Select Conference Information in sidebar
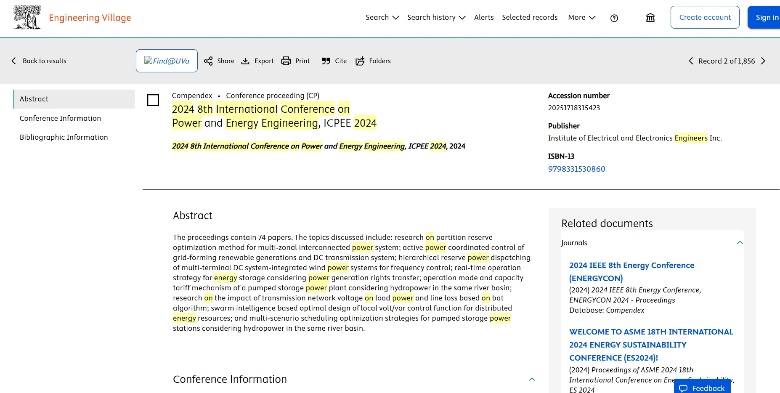Image resolution: width=780 pixels, height=393 pixels. [60, 118]
